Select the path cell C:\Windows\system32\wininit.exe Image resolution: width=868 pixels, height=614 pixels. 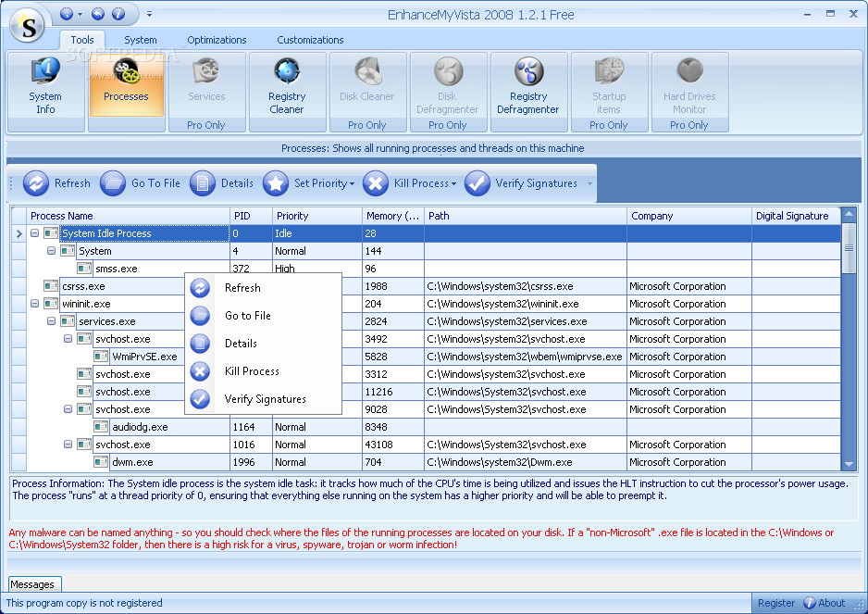[x=526, y=304]
